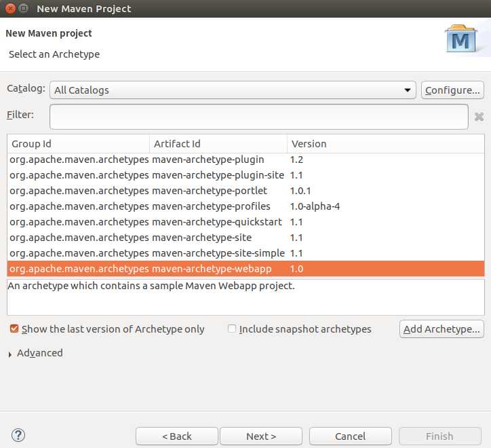This screenshot has width=491, height=448.
Task: Click the Maven M wizard icon
Action: point(460,39)
